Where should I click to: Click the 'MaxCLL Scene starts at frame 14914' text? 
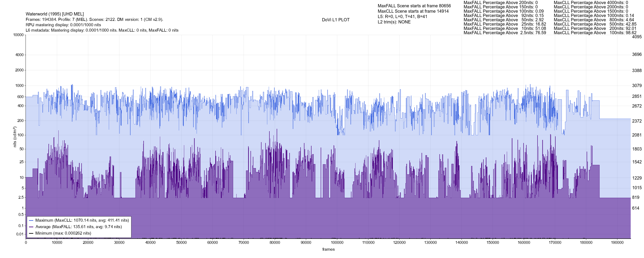pyautogui.click(x=413, y=11)
